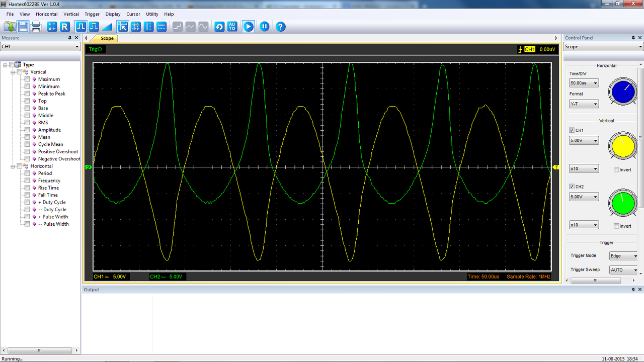This screenshot has height=362, width=644.
Task: Check the Maximum measurement checkbox
Action: [x=27, y=79]
